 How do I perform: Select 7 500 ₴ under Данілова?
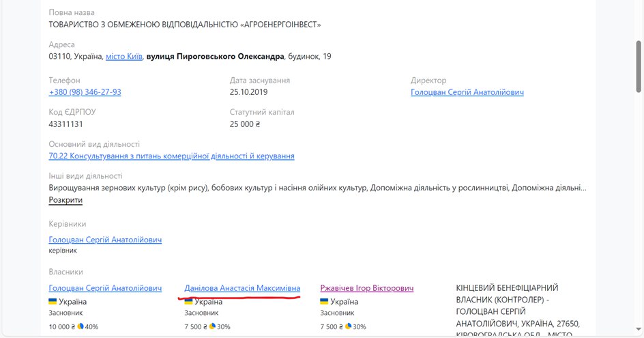pos(196,326)
